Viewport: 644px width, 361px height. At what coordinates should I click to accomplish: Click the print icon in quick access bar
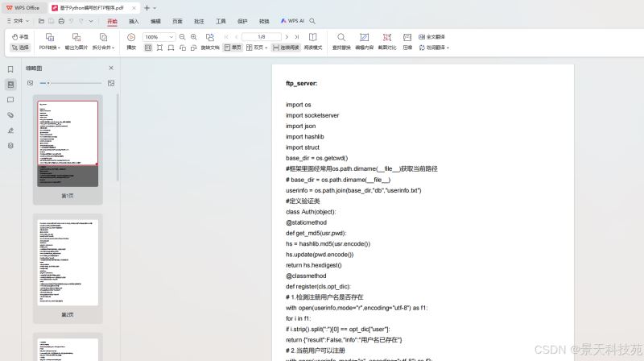tap(61, 21)
